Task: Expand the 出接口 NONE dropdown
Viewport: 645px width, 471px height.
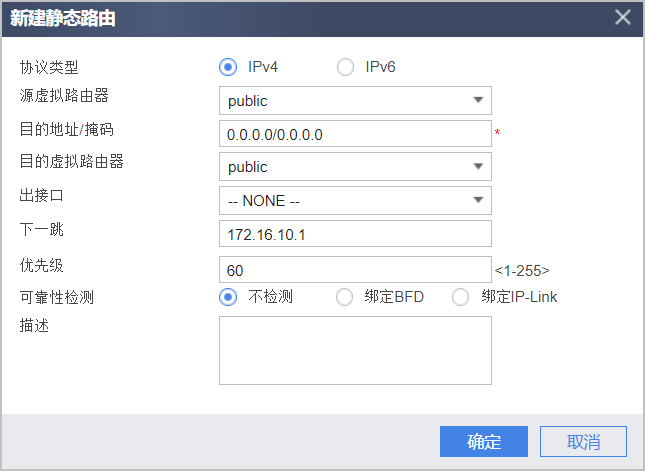Action: tap(355, 200)
